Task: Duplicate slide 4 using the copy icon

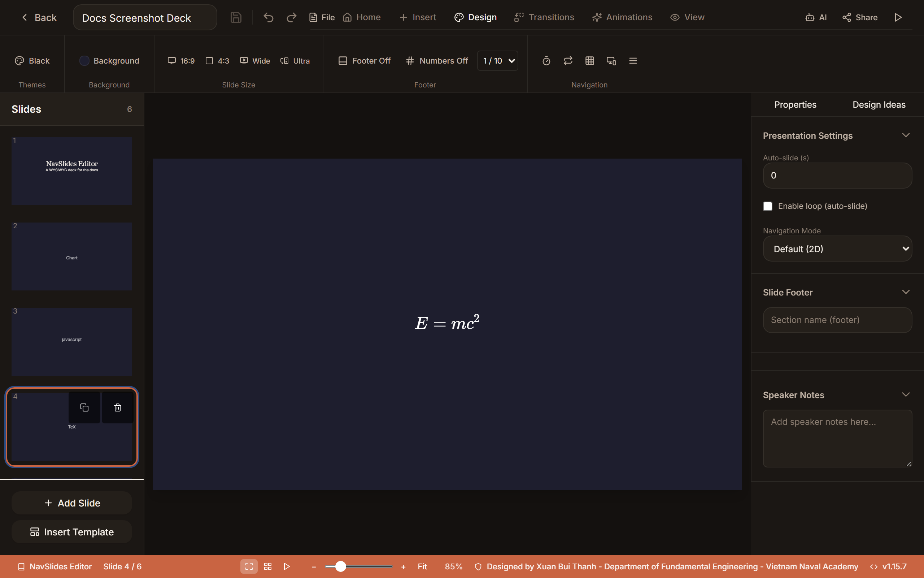Action: pyautogui.click(x=84, y=407)
